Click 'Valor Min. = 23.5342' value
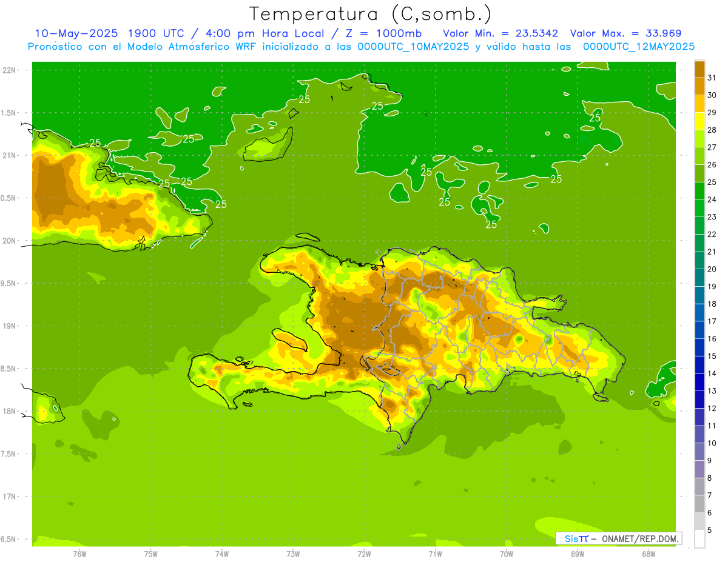The height and width of the screenshot is (562, 728). point(500,33)
